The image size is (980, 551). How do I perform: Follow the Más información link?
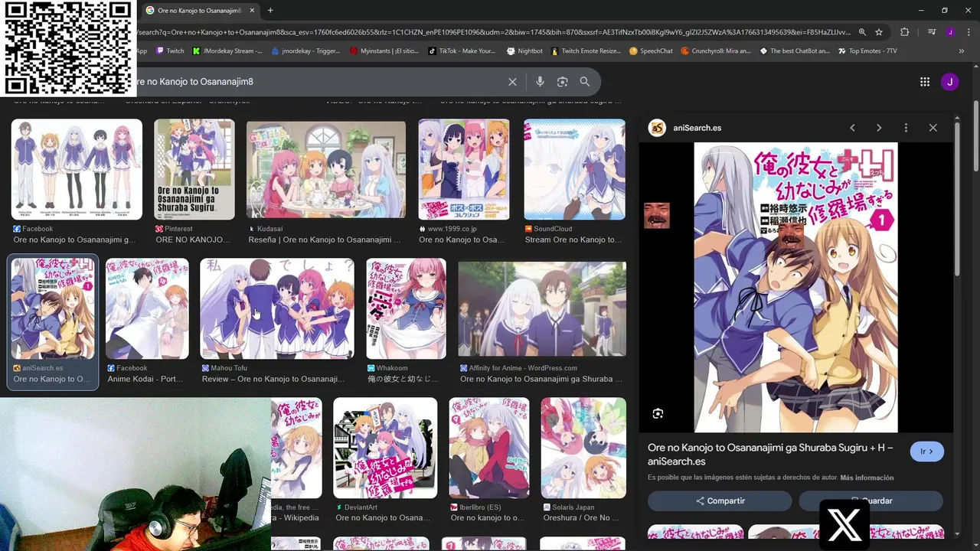click(x=867, y=478)
